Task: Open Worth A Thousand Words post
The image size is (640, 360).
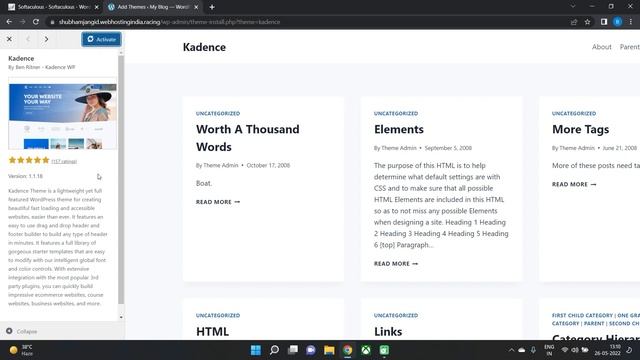Action: 247,138
